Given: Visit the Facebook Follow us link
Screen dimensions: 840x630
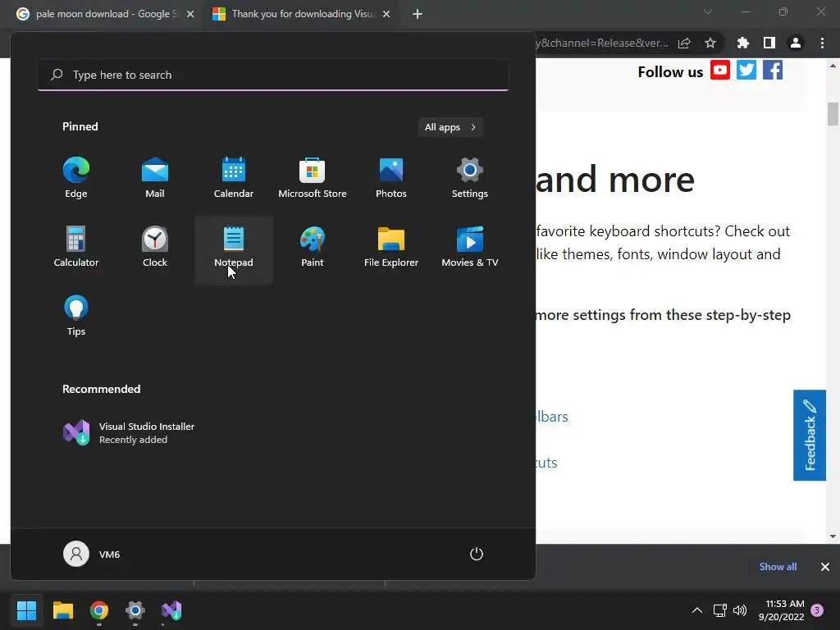Looking at the screenshot, I should pos(773,71).
